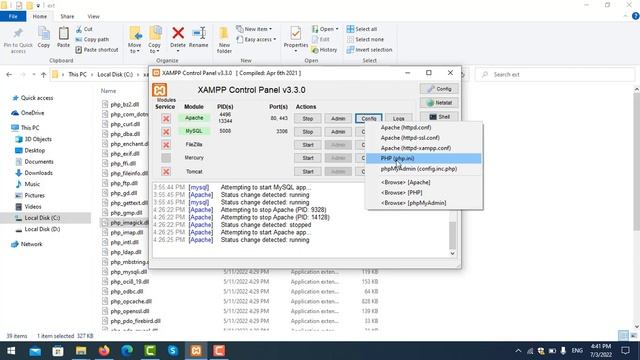The image size is (640, 360).
Task: Choose Apache (httpd-ssl.conf) from menu
Action: click(x=424, y=138)
